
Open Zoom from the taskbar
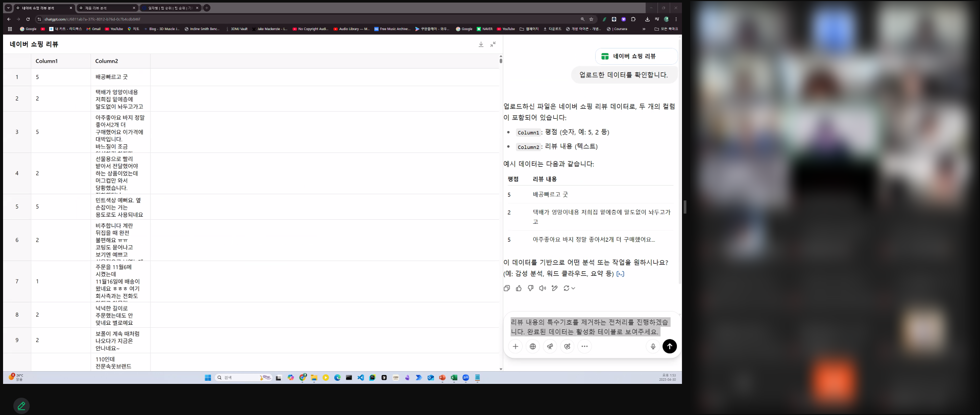[465, 378]
